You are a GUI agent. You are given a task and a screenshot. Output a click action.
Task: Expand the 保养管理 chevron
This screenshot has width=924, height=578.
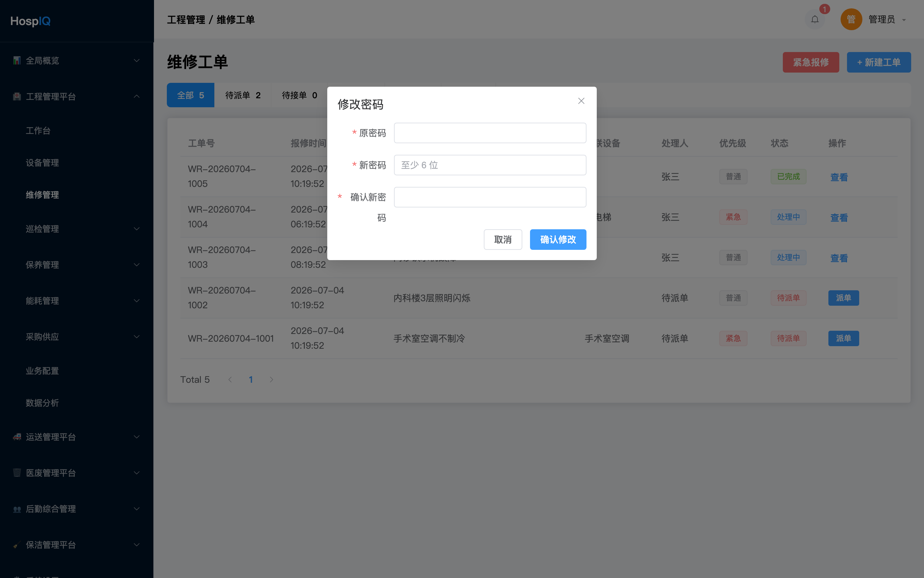[136, 265]
